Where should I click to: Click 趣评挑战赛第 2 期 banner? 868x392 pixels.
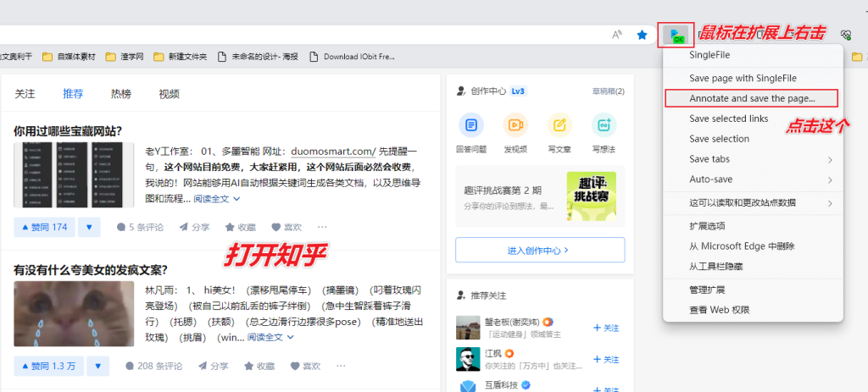pyautogui.click(x=540, y=196)
